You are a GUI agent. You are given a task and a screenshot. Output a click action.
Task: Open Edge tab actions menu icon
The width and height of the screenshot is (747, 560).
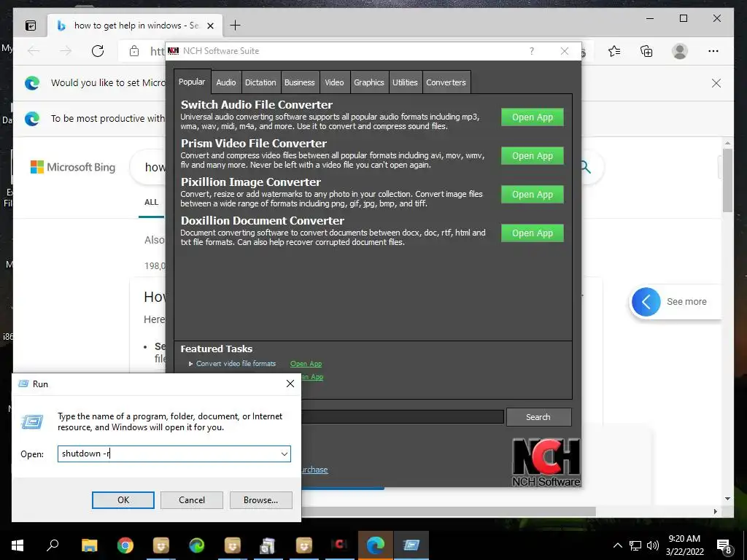coord(31,26)
